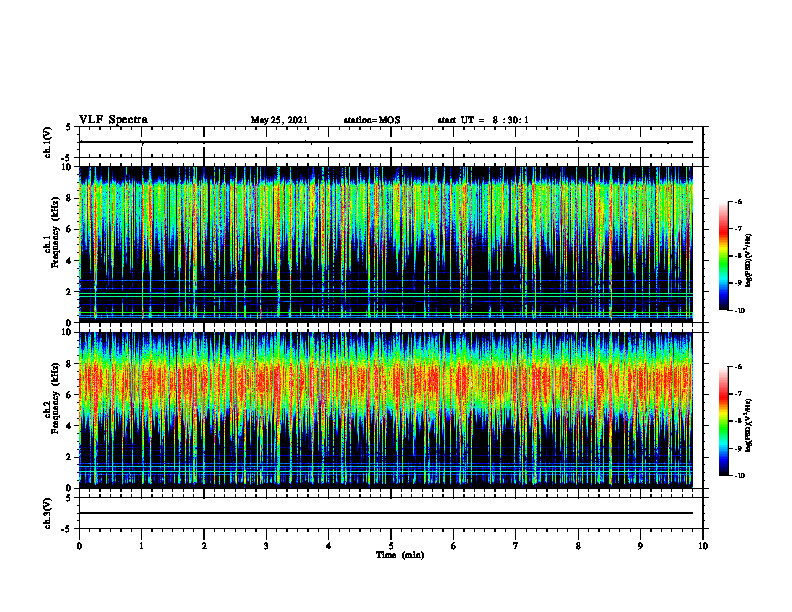Click the "-7" label on ch.2 color bar
Image resolution: width=792 pixels, height=612 pixels.
pos(738,394)
